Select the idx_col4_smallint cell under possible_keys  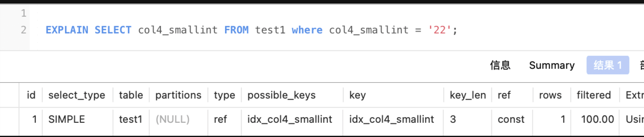tap(290, 119)
